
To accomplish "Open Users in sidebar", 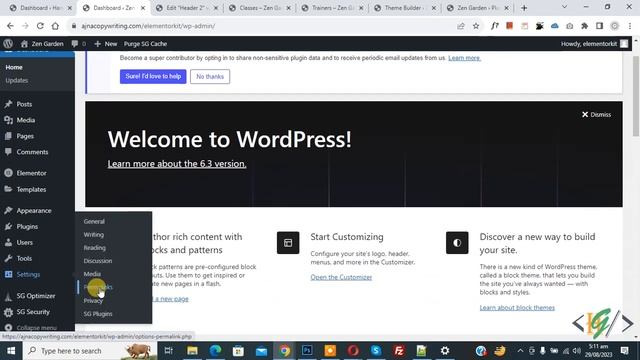I will [24, 242].
